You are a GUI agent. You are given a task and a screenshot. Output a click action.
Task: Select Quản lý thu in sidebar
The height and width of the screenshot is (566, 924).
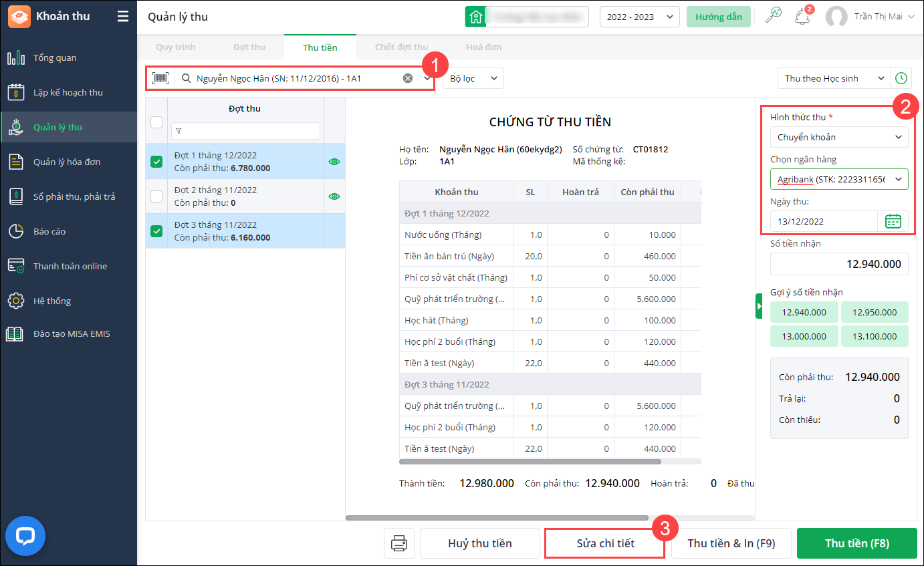(x=68, y=127)
